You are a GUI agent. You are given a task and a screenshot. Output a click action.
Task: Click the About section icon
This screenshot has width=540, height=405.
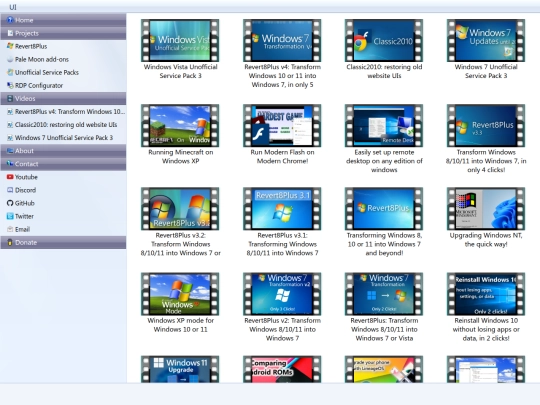tap(10, 151)
